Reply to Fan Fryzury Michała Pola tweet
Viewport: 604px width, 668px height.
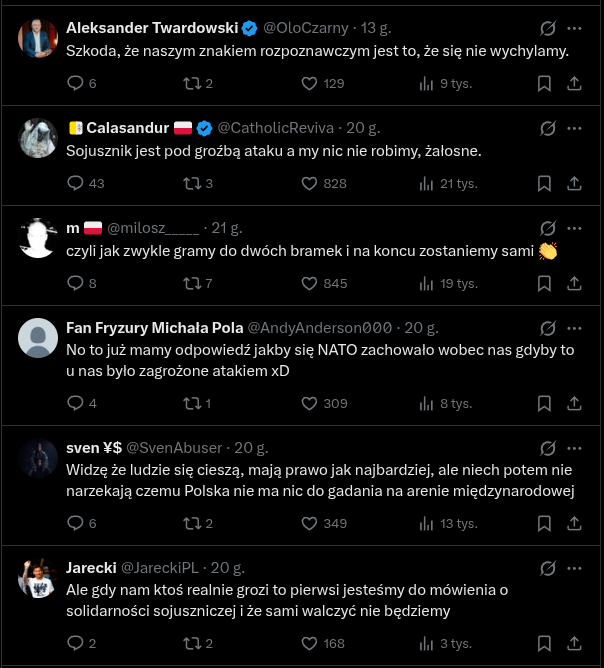coord(76,404)
